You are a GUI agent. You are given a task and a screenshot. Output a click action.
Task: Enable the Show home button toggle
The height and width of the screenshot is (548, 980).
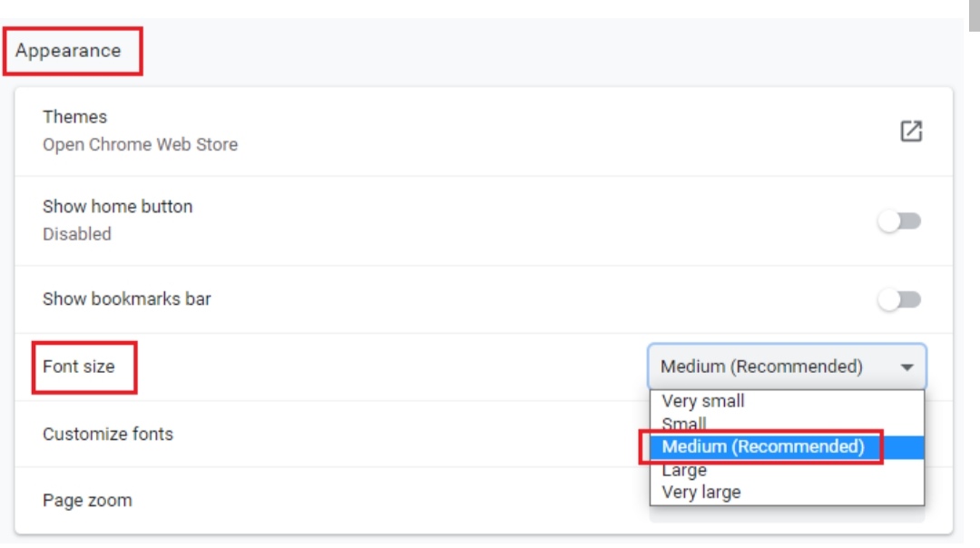tap(899, 221)
